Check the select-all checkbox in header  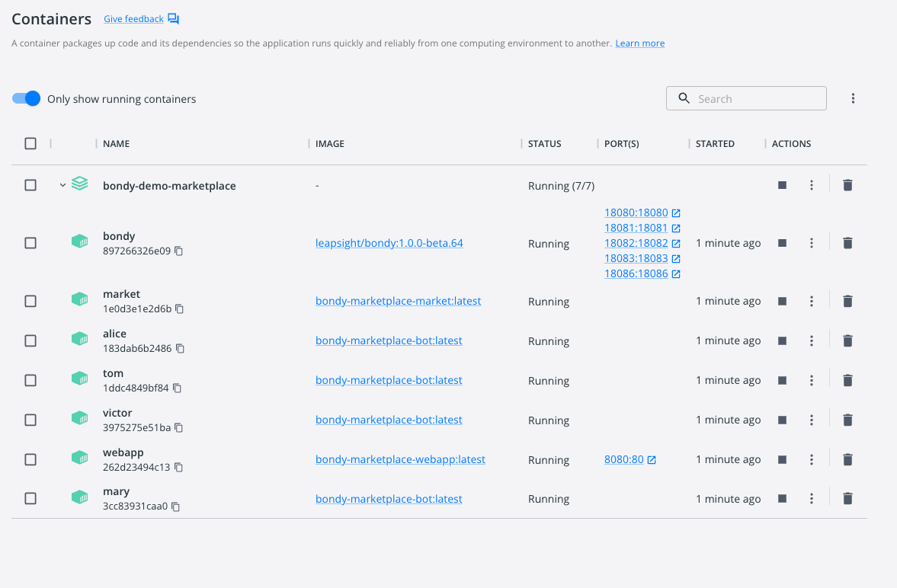pos(30,143)
